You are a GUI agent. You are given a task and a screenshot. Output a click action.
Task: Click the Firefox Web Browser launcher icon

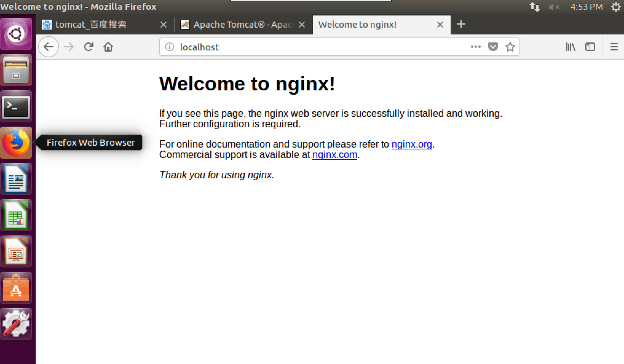point(16,143)
